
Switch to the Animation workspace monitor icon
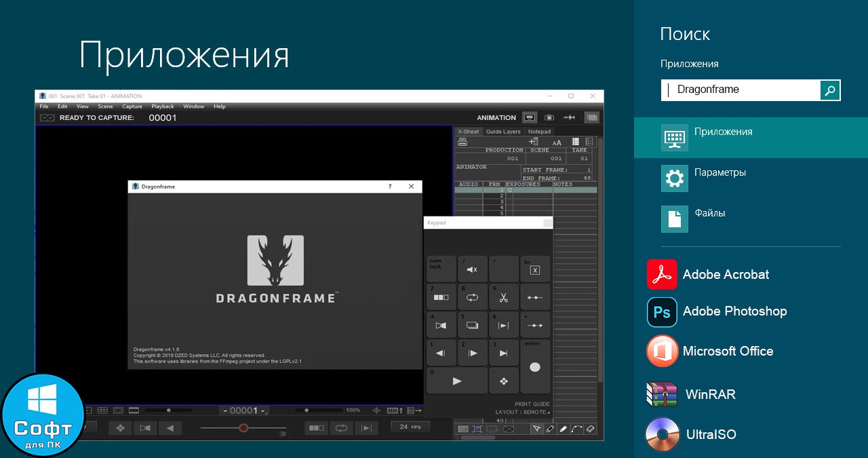[530, 117]
